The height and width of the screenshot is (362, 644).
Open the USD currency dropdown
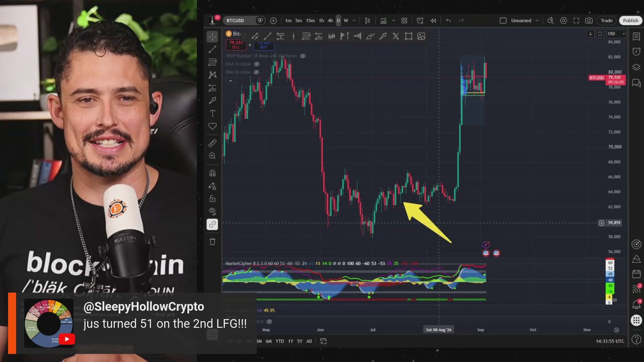pos(616,34)
